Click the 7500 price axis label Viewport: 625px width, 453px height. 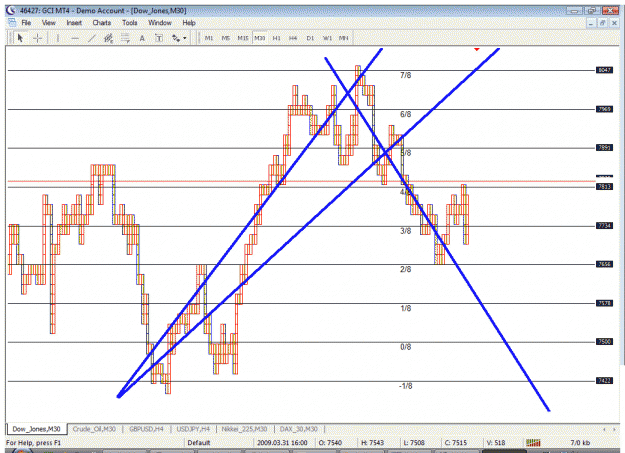[604, 342]
